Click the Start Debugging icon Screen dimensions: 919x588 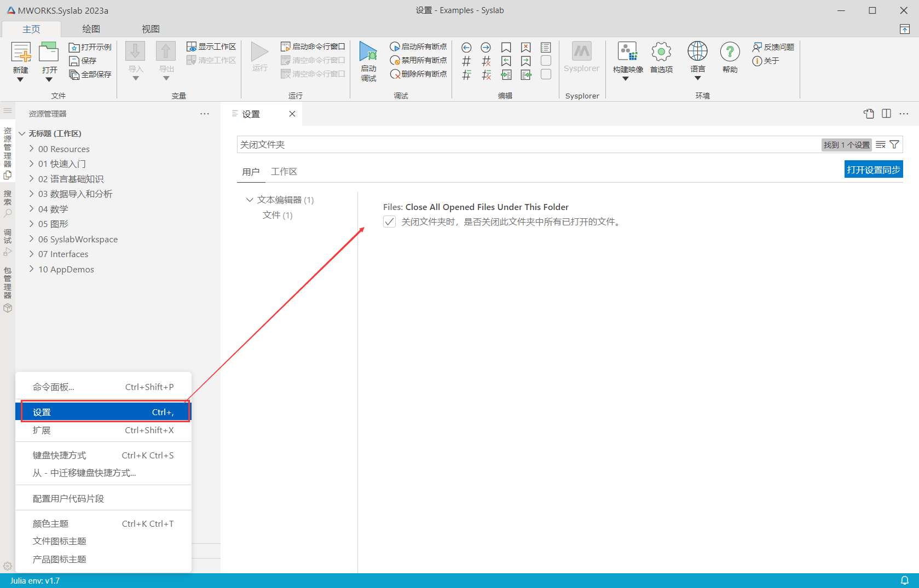pos(368,53)
